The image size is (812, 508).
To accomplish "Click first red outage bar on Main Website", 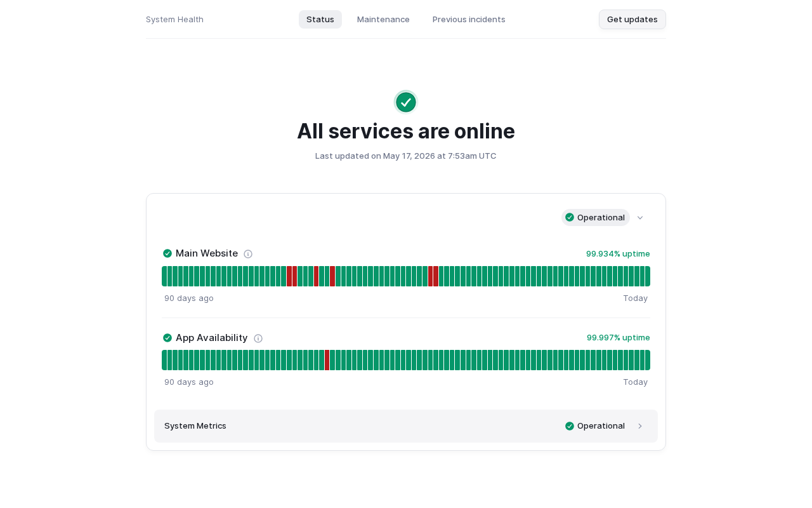I will click(289, 276).
